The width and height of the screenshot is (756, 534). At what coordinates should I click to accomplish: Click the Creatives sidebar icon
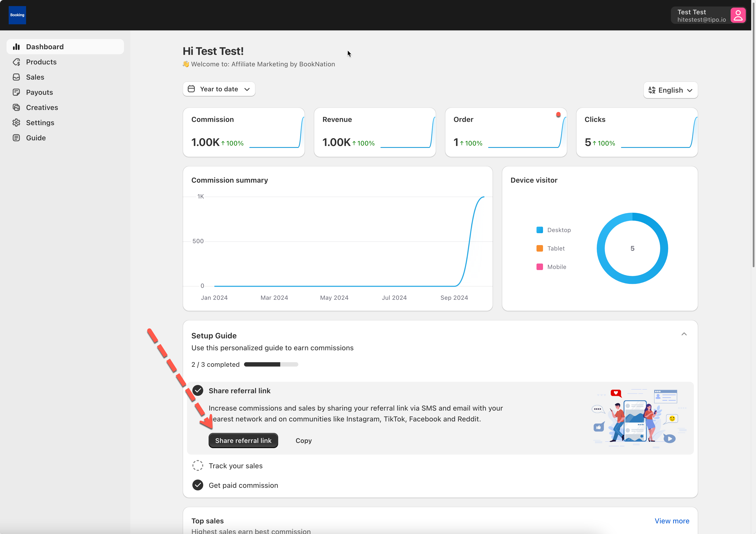coord(16,107)
